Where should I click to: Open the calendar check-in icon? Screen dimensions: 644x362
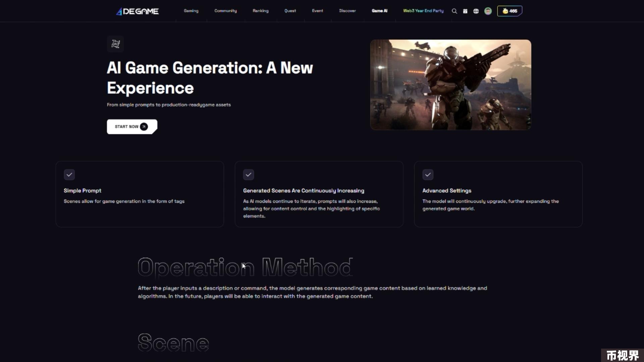click(465, 11)
